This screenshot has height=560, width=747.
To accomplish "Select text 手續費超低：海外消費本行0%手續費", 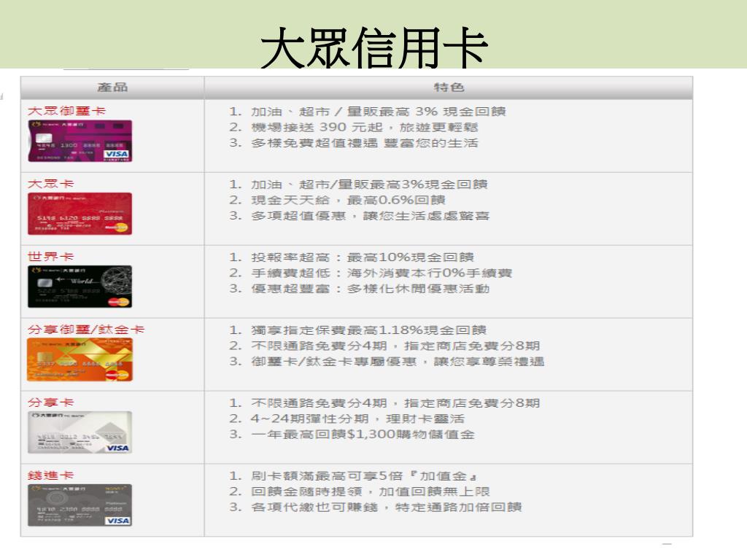I will tap(382, 273).
